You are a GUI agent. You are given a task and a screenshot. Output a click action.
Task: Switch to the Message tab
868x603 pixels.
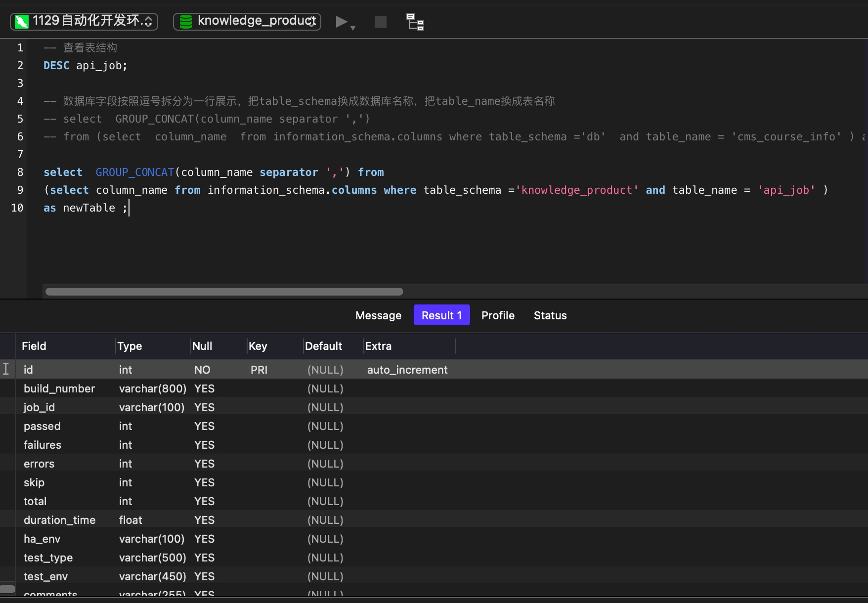pos(378,315)
